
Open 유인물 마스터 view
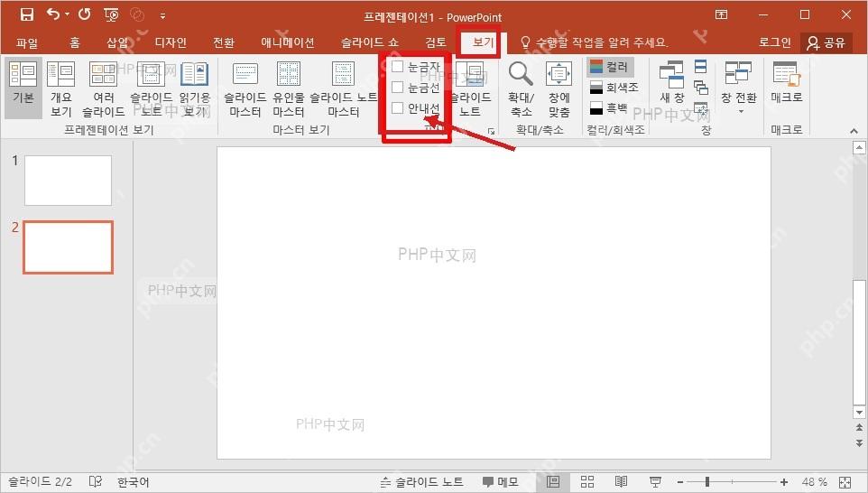289,88
